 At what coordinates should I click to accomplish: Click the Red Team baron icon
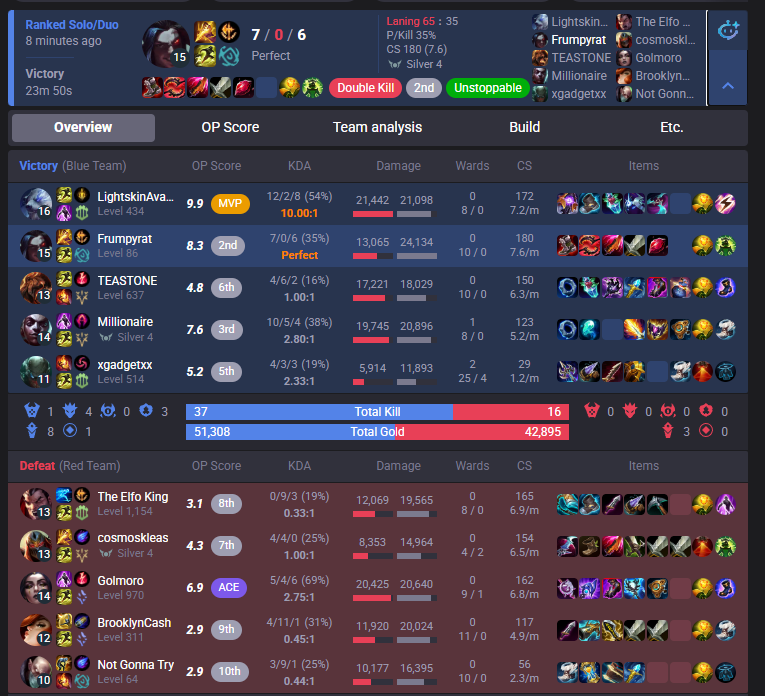click(x=592, y=411)
